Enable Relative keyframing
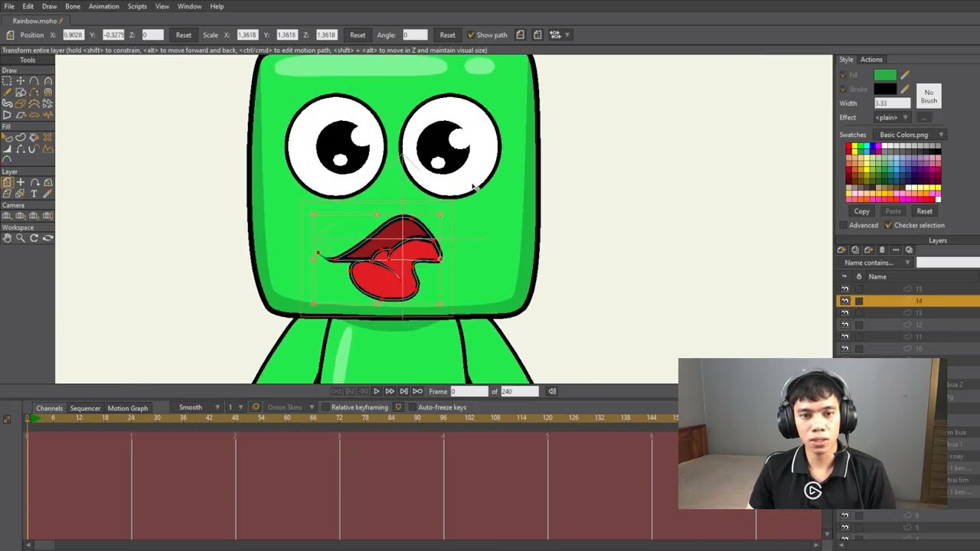Viewport: 980px width, 551px height. tap(325, 407)
